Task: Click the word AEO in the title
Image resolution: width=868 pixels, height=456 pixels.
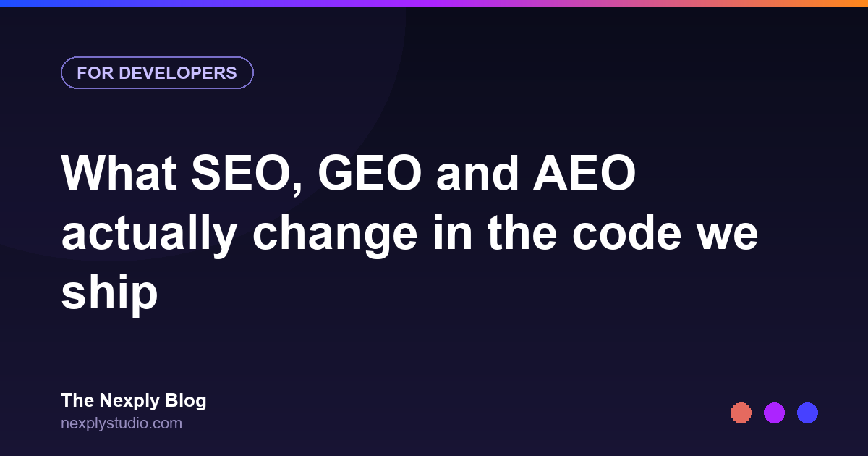Action: 584,174
